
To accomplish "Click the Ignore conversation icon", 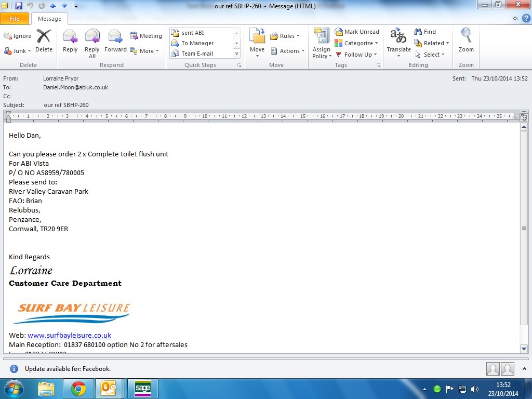I will 17,36.
